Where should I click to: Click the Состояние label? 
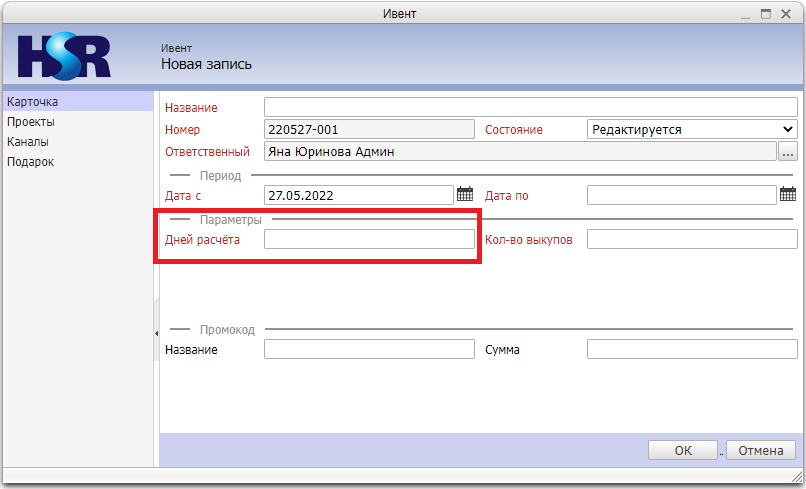click(x=514, y=130)
